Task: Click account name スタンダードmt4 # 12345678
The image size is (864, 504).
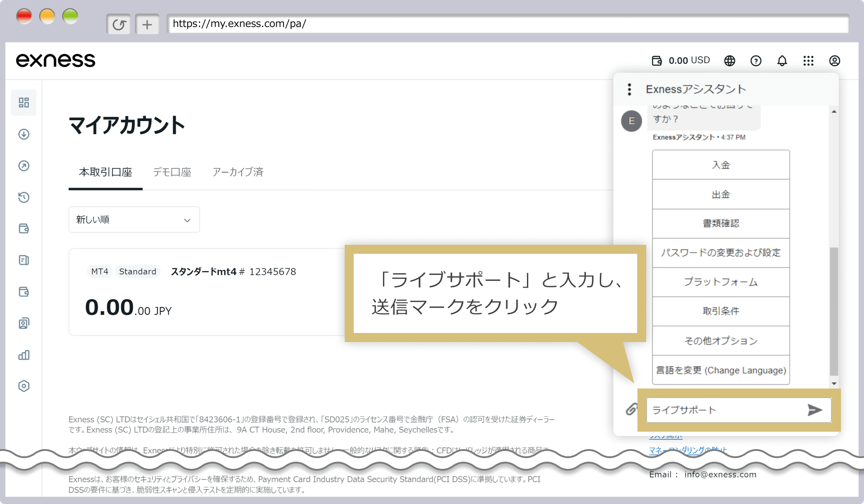Action: 233,271
